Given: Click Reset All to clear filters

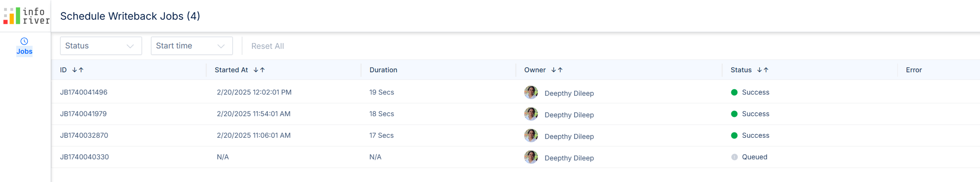Looking at the screenshot, I should [x=267, y=46].
